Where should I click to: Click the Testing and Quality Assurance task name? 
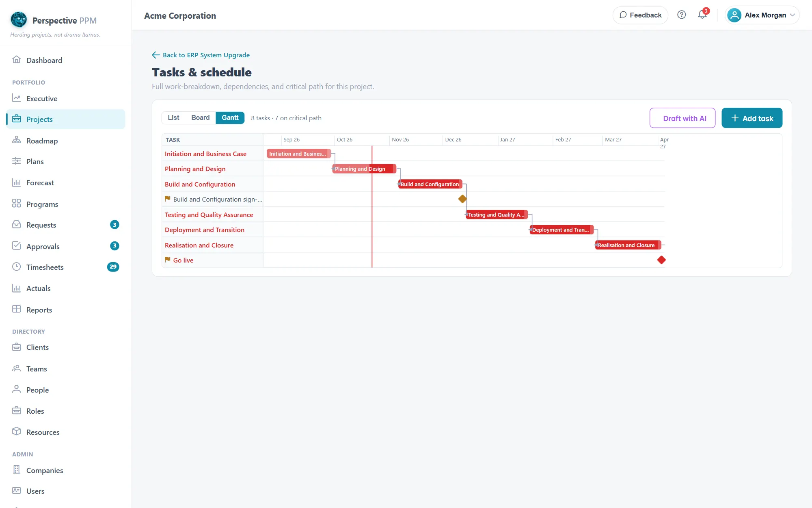pyautogui.click(x=209, y=215)
